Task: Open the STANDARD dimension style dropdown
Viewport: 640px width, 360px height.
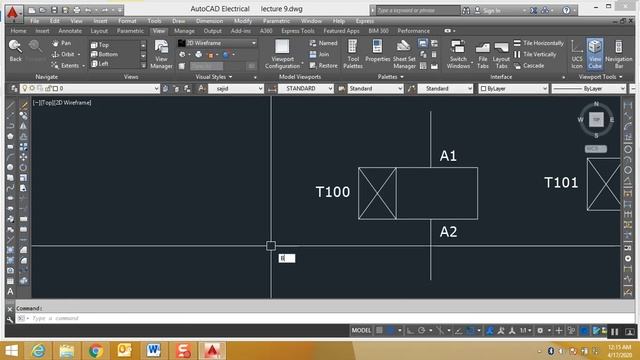Action: [x=306, y=89]
